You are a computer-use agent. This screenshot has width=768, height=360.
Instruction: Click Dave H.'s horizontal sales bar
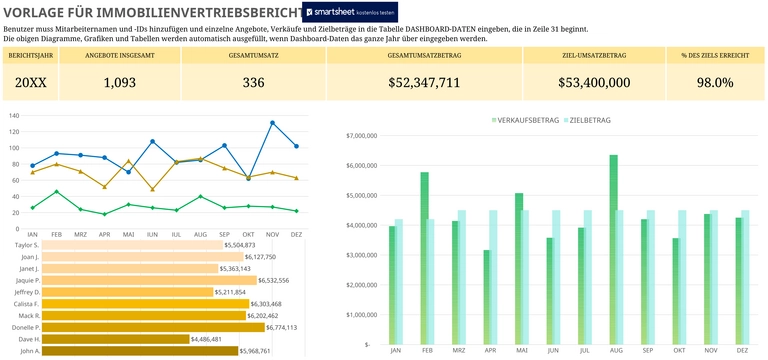116,339
